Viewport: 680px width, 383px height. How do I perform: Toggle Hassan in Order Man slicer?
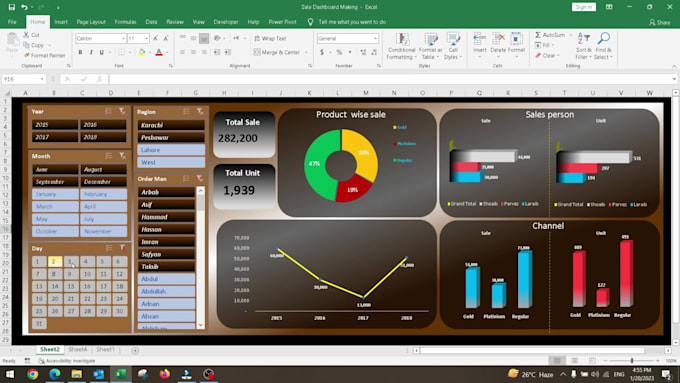click(x=167, y=229)
